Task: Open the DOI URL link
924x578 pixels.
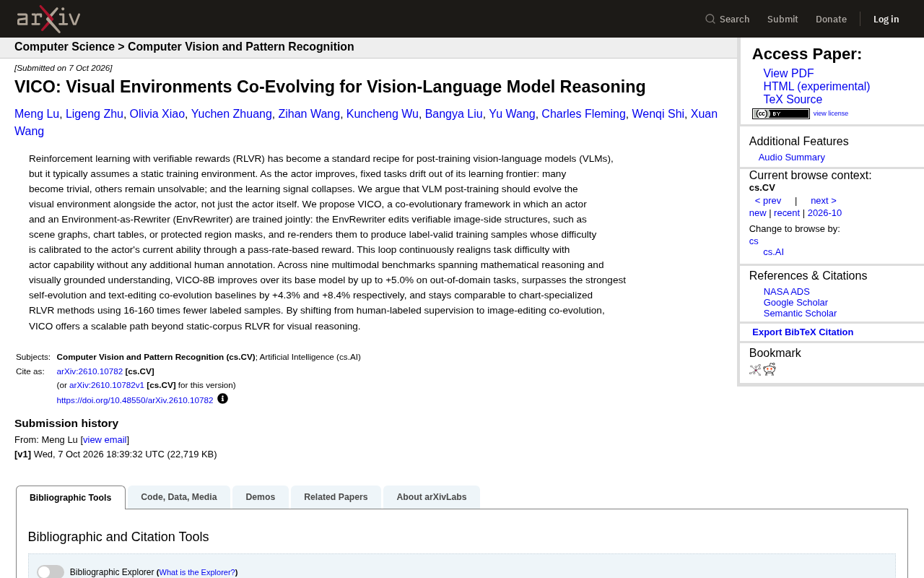Action: tap(135, 400)
